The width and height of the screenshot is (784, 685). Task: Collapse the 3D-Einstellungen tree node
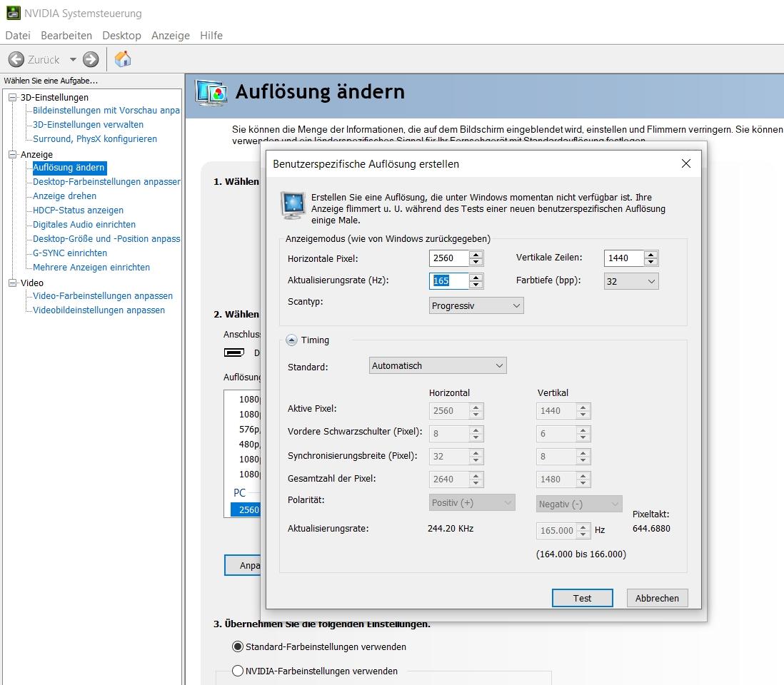pos(13,98)
